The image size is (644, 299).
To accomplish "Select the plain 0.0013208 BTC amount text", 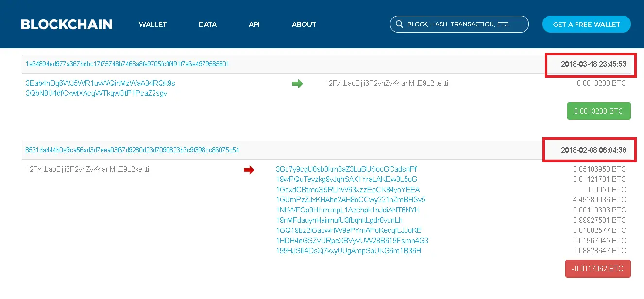I will 602,83.
